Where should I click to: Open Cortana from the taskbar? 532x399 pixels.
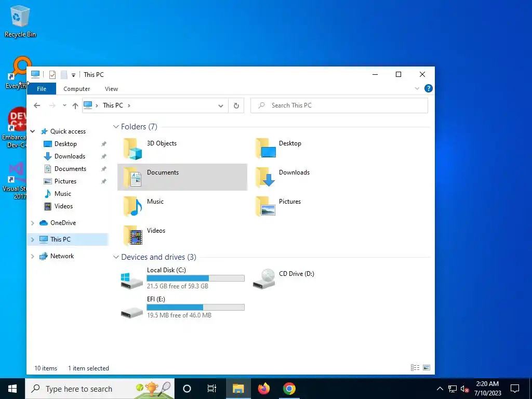pyautogui.click(x=187, y=389)
